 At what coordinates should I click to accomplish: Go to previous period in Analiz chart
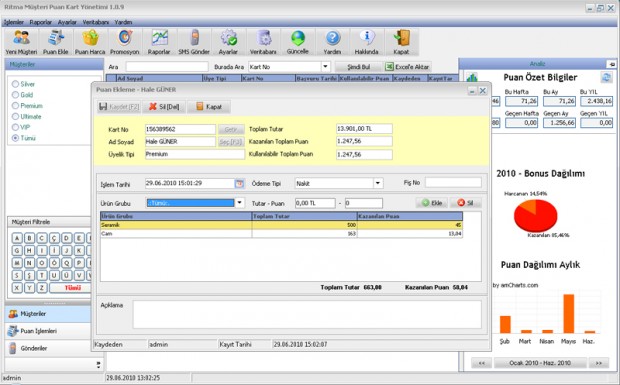[482, 363]
